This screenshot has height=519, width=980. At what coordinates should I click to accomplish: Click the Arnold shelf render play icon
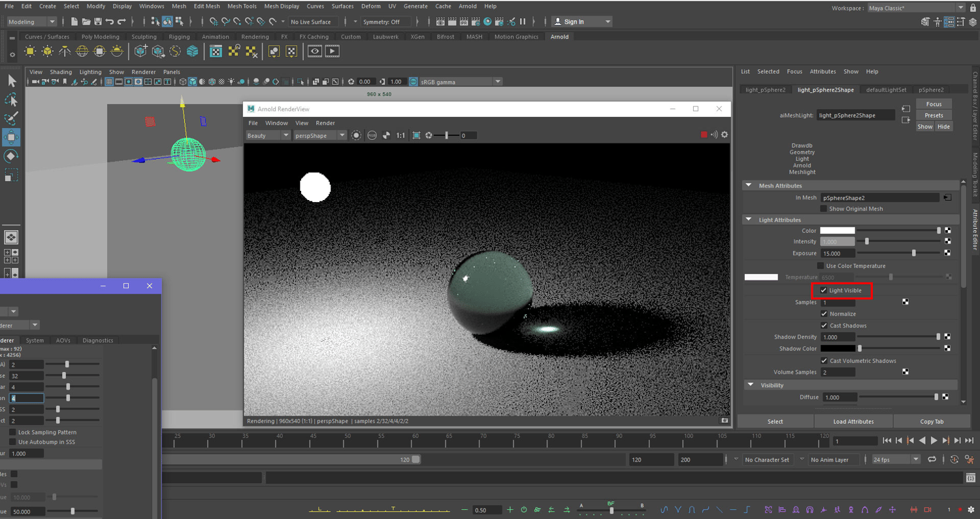click(x=332, y=51)
